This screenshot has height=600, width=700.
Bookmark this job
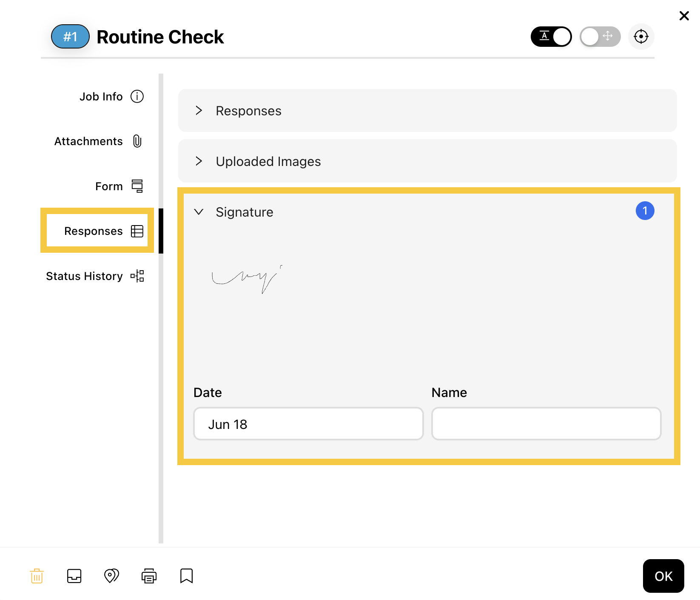(x=186, y=576)
